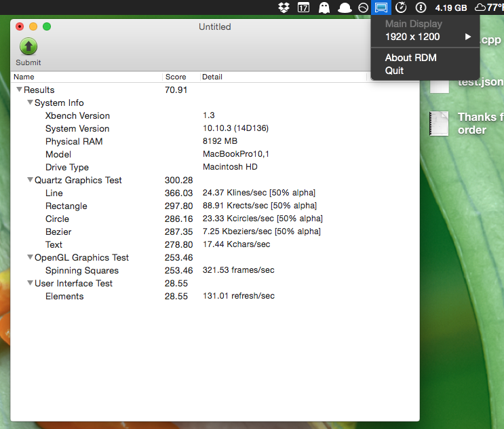Click the Xbench version value 1.3
The height and width of the screenshot is (429, 504).
click(x=209, y=115)
